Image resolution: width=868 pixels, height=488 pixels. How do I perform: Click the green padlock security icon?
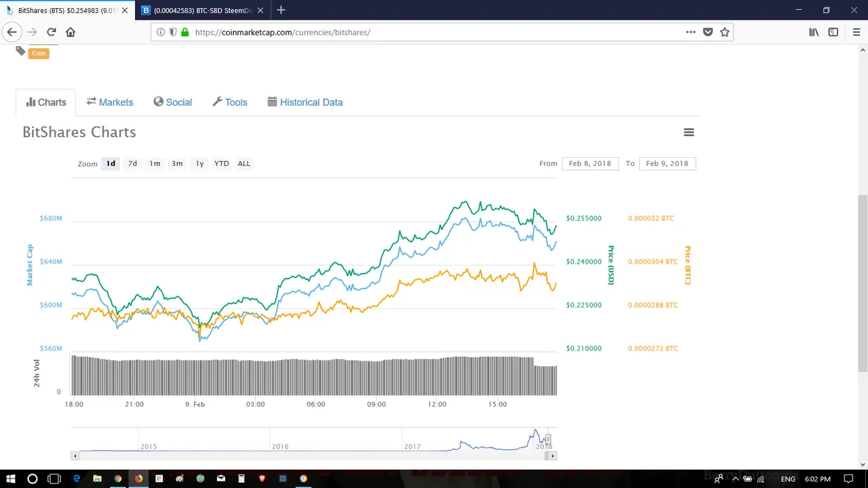pos(184,32)
